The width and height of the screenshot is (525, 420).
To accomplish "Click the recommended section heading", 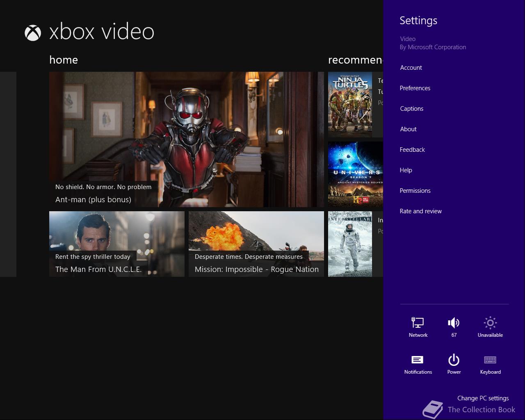I will pos(356,60).
